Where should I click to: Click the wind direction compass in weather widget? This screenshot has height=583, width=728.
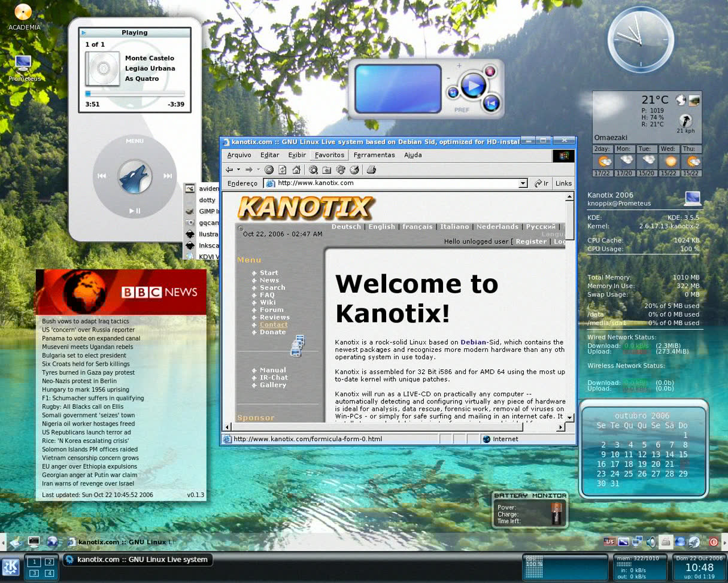pyautogui.click(x=685, y=120)
